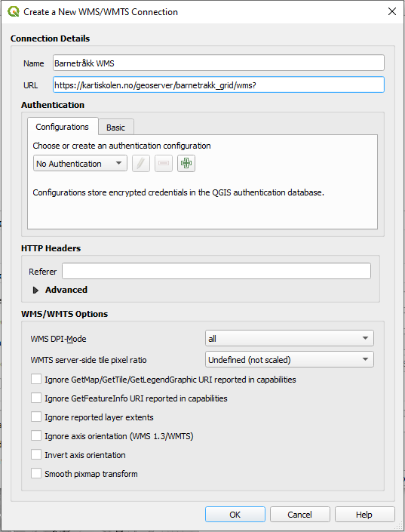This screenshot has width=405, height=532.
Task: Enable Ignore axis orientation (WMS 1.3/WMTS)
Action: 36,435
